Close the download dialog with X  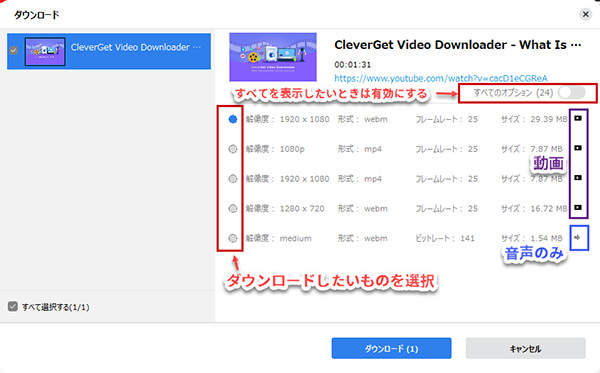tap(585, 15)
